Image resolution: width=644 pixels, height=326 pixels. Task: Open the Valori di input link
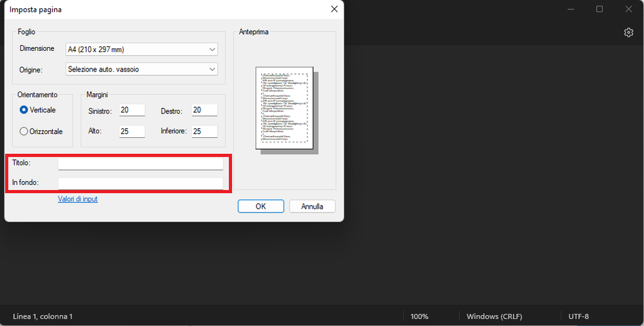tap(77, 199)
